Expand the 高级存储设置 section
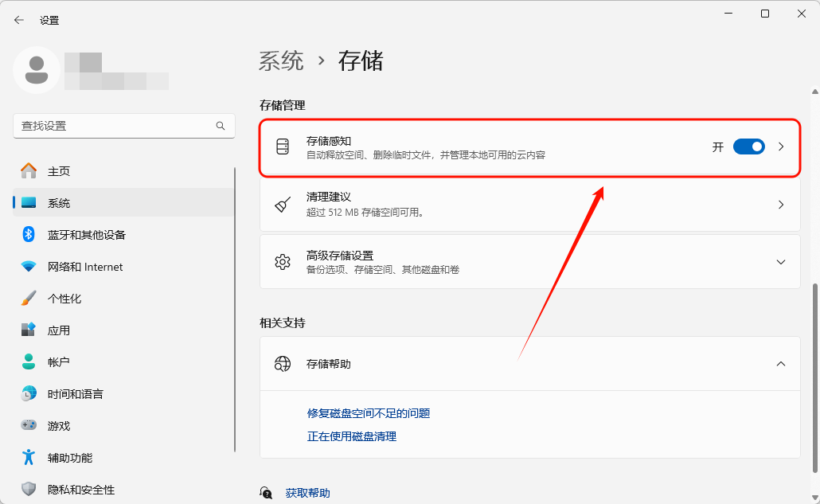The height and width of the screenshot is (504, 820). 781,261
